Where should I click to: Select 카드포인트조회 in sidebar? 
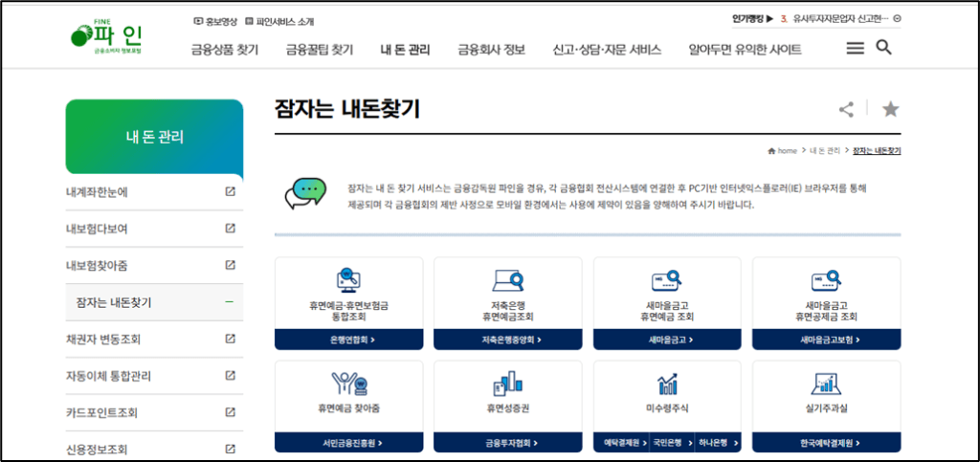(101, 412)
